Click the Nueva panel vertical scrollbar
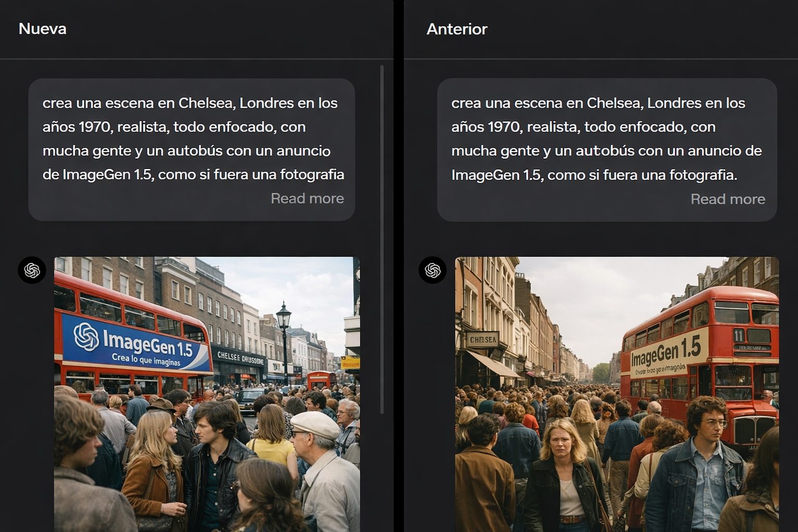The image size is (798, 532). tap(382, 239)
